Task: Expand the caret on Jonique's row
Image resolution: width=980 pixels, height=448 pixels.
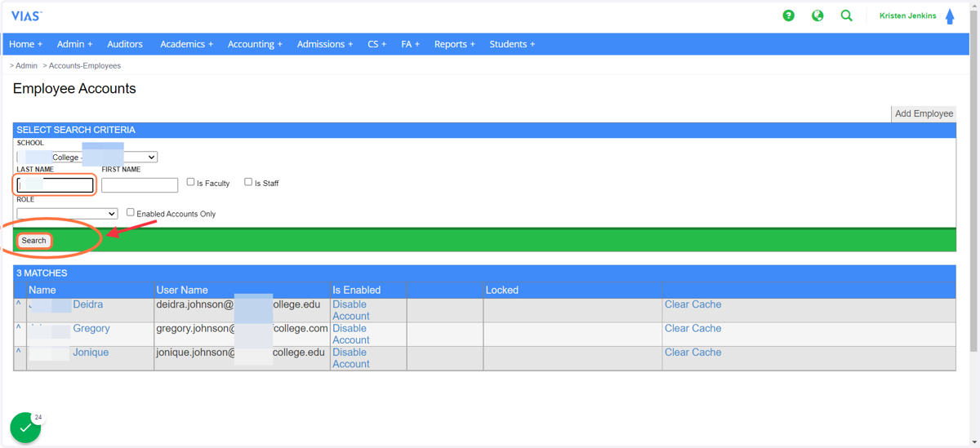Action: click(x=19, y=353)
